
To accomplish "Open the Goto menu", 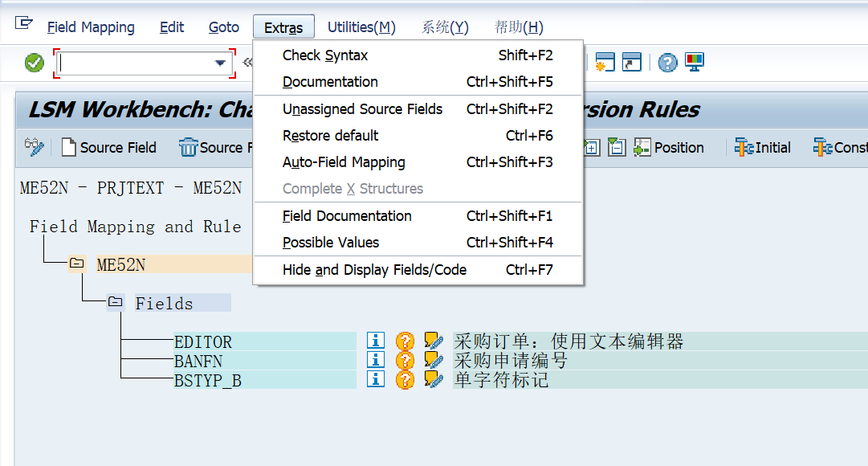I will pos(224,27).
